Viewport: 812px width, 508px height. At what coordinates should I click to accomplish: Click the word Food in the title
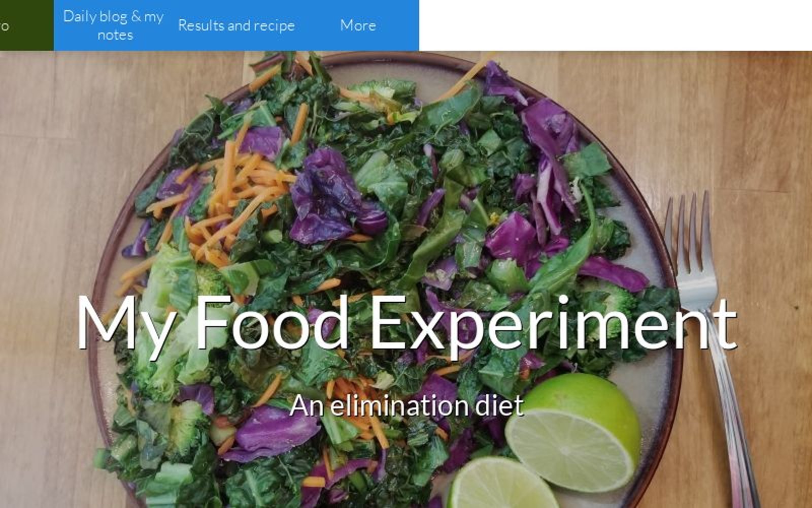coord(272,323)
